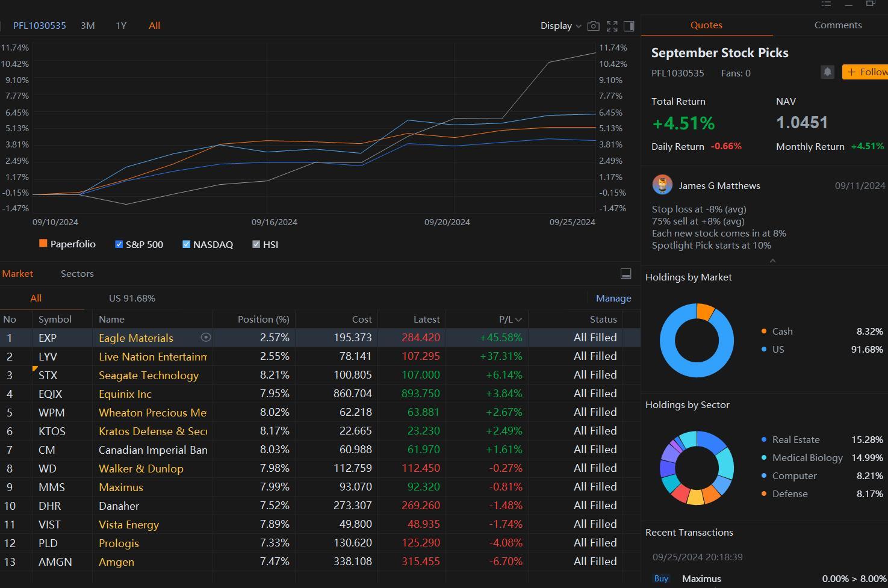Click the US market legend entry
888x588 pixels.
tap(778, 350)
